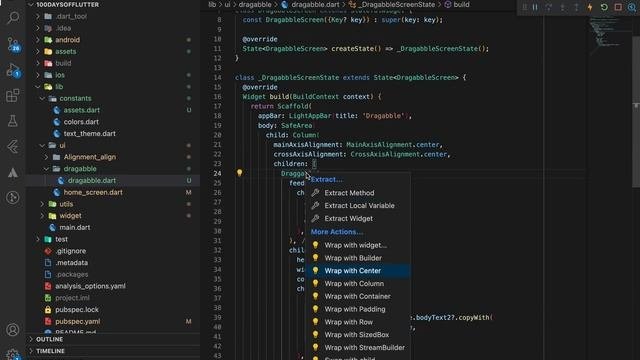Open the Search view in activity bar
This screenshot has width=640, height=360.
(13, 18)
